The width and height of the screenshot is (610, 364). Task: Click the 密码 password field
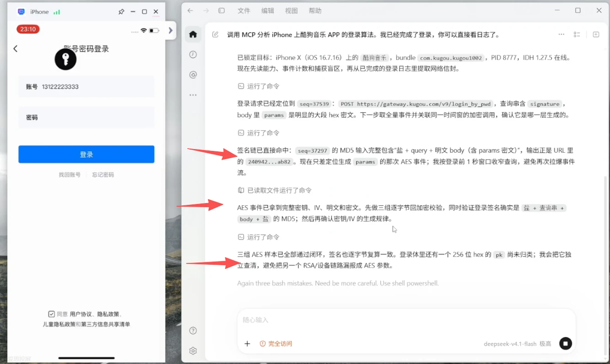pyautogui.click(x=86, y=118)
